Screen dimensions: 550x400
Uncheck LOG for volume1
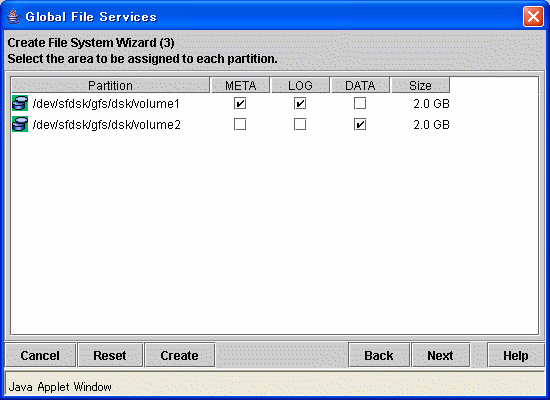(x=300, y=104)
